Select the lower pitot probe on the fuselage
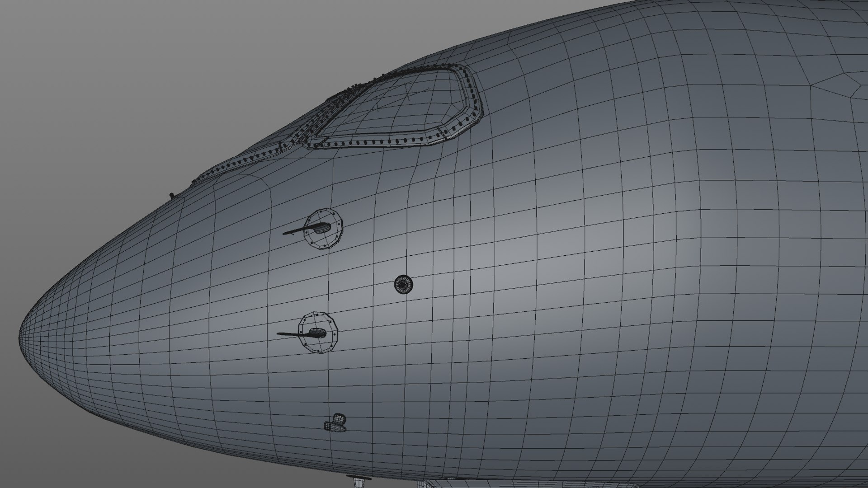 coord(308,333)
